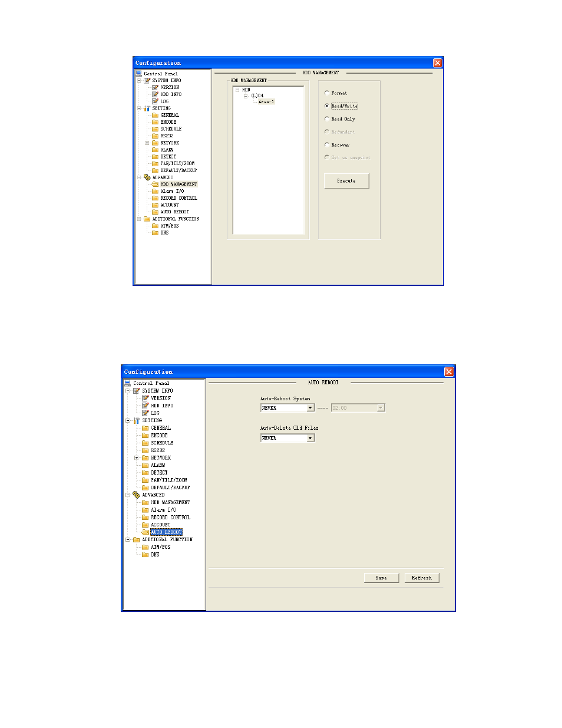Select the Read/Write radio option
Image resolution: width=562 pixels, height=728 pixels.
[x=327, y=106]
